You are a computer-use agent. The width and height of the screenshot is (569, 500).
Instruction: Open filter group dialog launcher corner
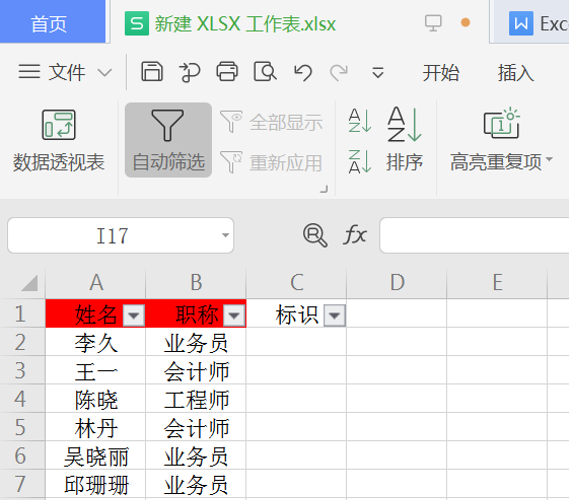pos(324,189)
